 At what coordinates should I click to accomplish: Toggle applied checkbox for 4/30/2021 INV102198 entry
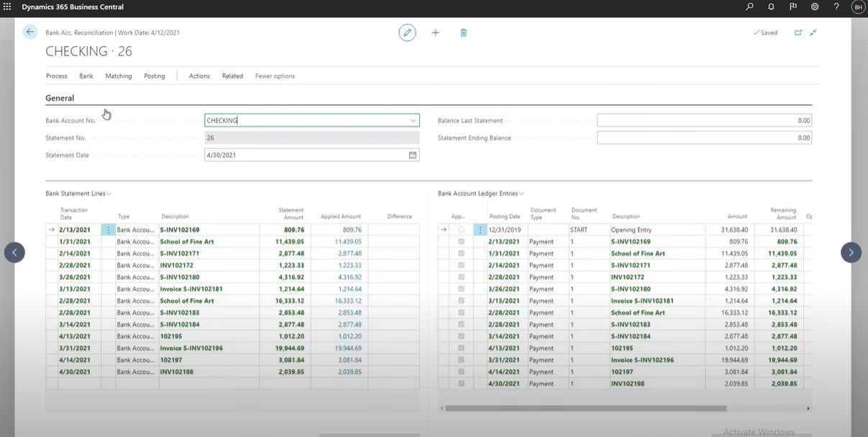461,384
